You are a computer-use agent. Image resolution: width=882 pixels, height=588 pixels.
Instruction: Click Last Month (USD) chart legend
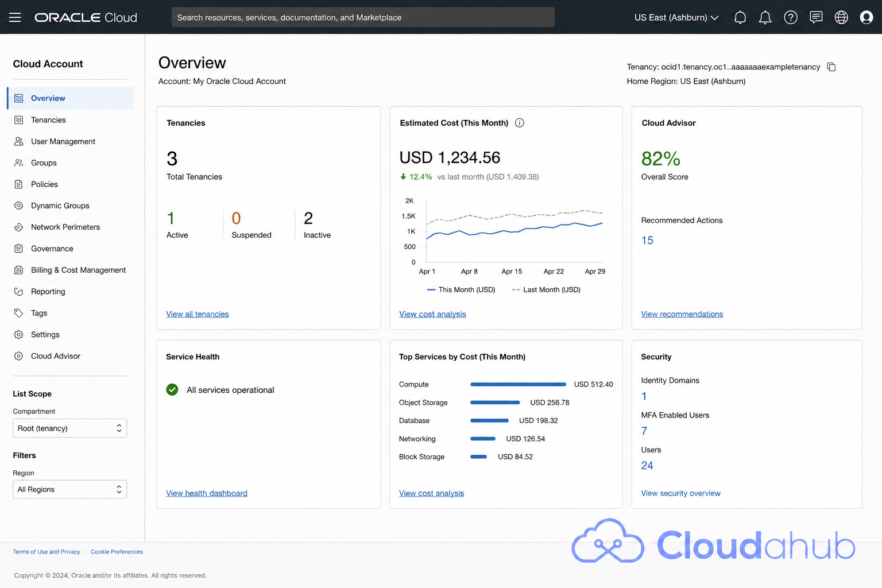click(546, 290)
